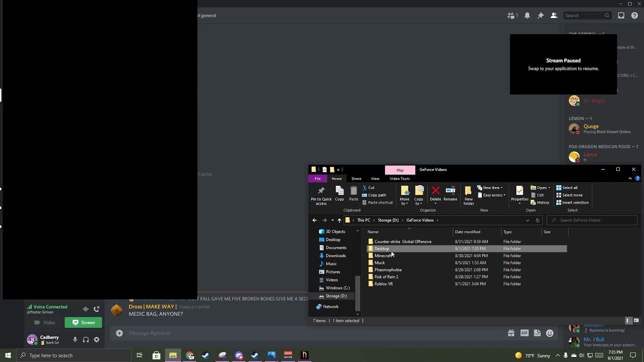Show pinned messages in Discord

click(541, 16)
